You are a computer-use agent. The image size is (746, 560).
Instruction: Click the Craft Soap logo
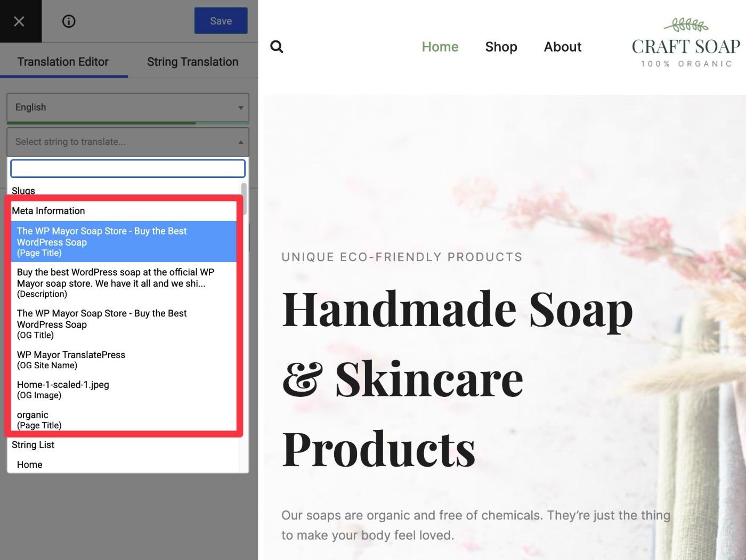[686, 43]
